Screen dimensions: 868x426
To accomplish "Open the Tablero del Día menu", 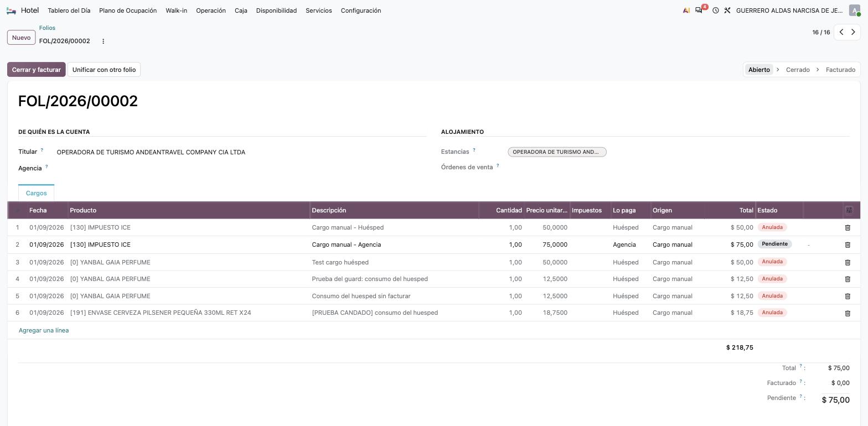I will (69, 11).
